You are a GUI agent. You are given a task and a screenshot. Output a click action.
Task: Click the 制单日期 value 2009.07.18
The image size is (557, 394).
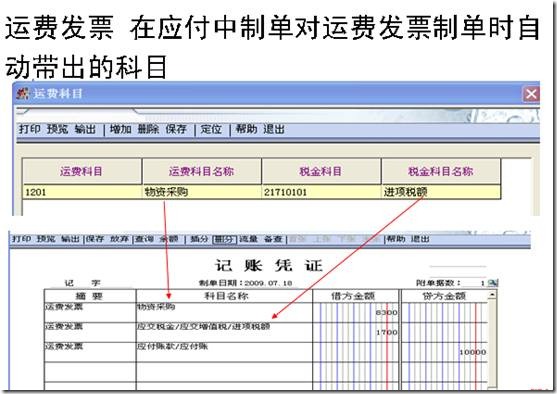[268, 283]
